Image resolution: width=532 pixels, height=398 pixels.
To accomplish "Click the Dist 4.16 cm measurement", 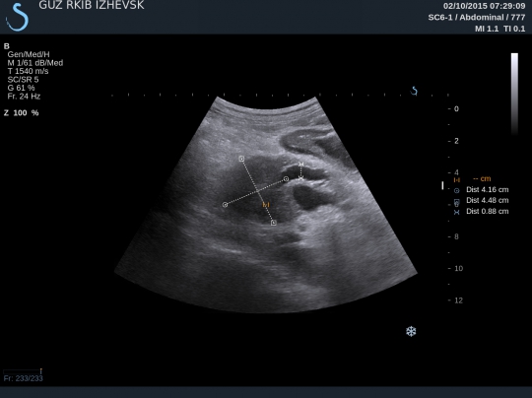I will point(488,190).
